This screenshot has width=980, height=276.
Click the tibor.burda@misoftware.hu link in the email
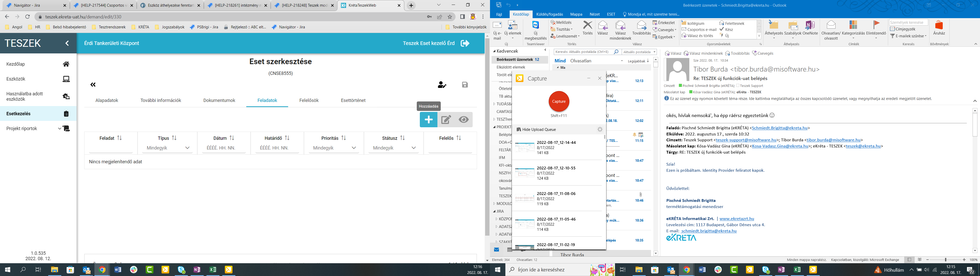tap(833, 140)
